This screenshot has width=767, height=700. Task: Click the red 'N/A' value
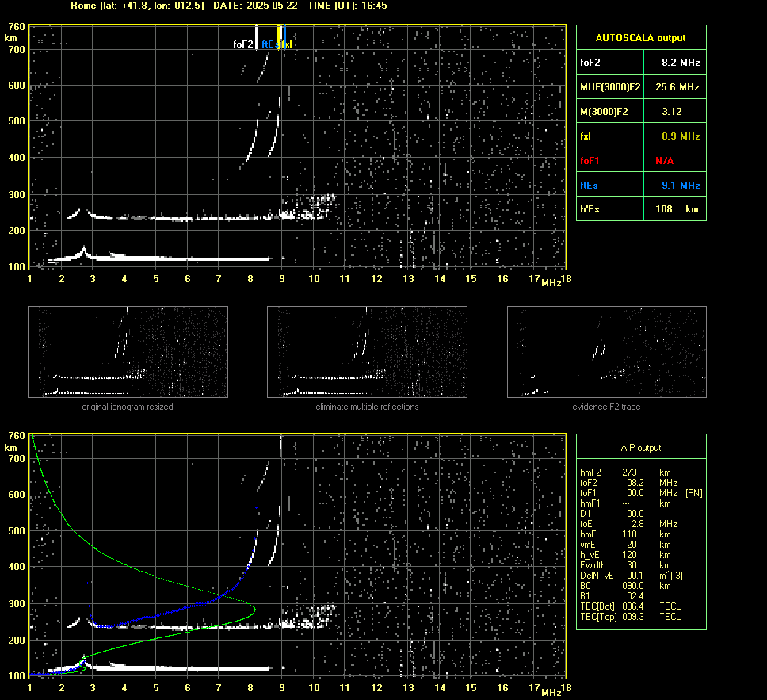coord(664,161)
